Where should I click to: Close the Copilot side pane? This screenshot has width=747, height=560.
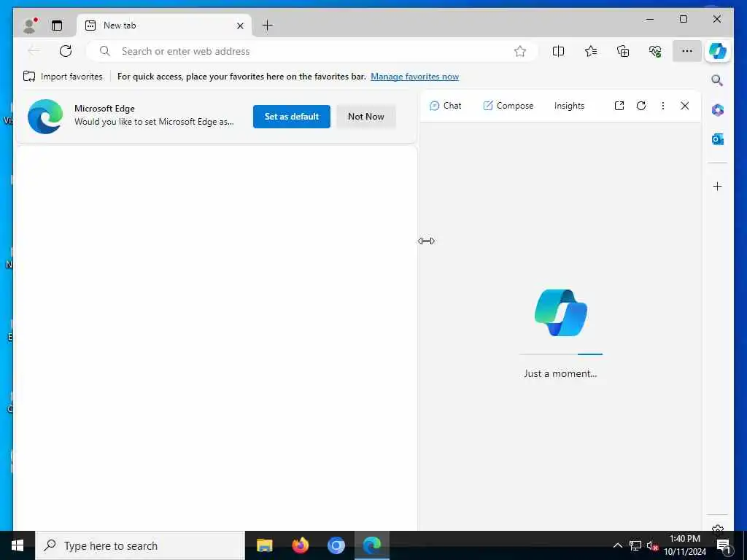pyautogui.click(x=684, y=106)
